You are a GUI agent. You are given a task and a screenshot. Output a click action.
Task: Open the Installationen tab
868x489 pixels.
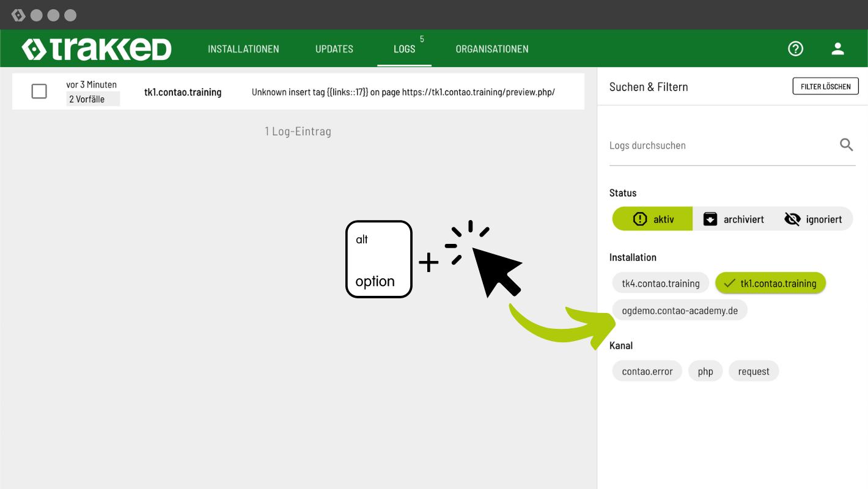click(x=243, y=49)
